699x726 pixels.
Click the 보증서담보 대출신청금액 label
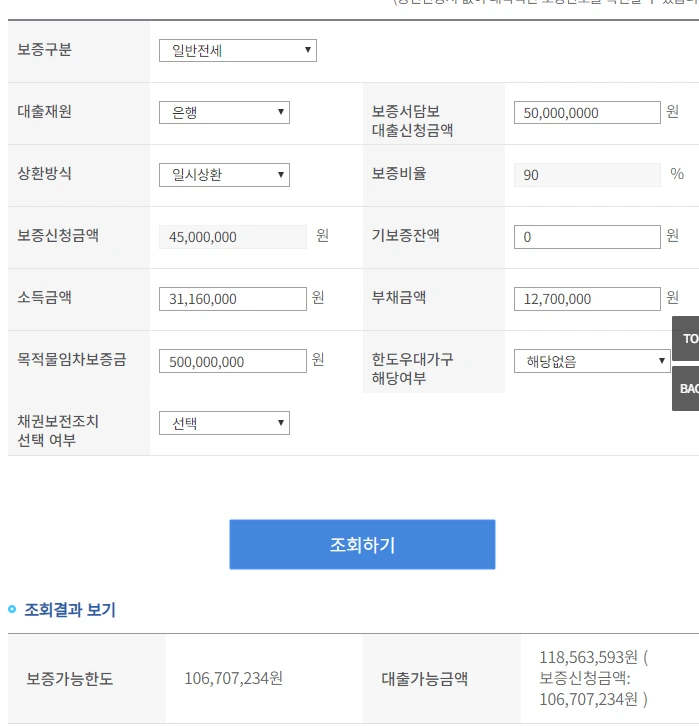tap(412, 121)
